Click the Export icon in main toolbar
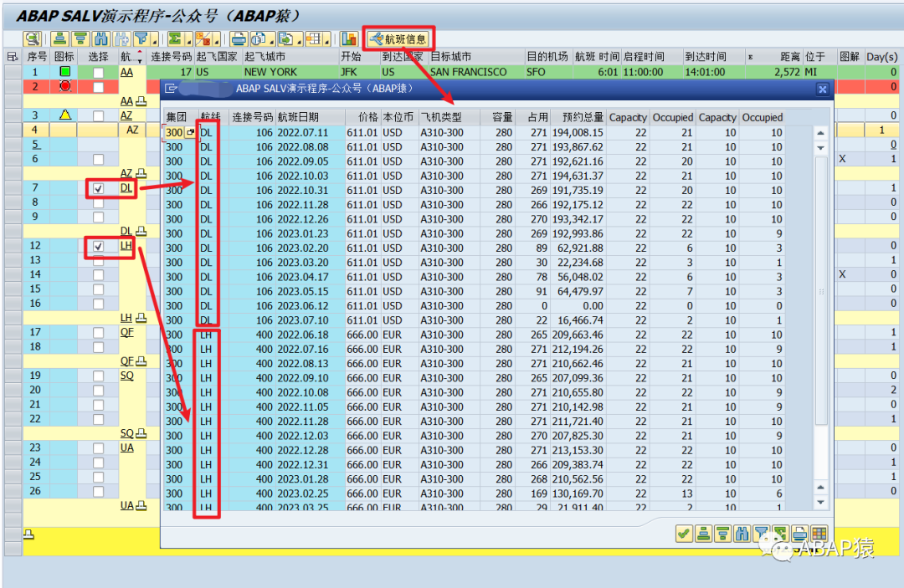This screenshot has width=904, height=588. pos(286,39)
